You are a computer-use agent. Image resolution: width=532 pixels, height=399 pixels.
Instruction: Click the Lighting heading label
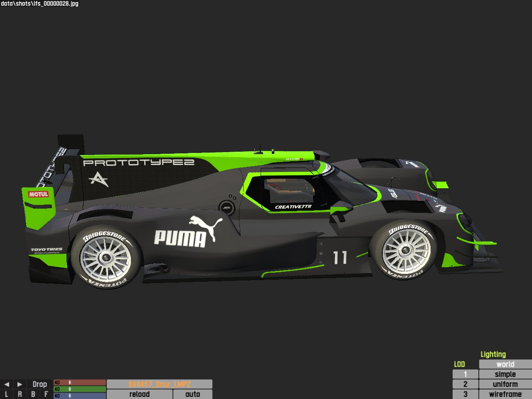pyautogui.click(x=493, y=354)
